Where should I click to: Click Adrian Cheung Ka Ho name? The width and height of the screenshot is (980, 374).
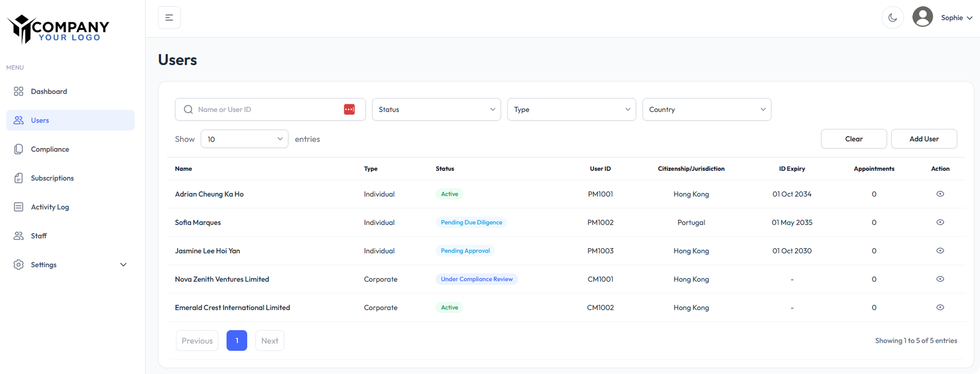(x=210, y=194)
